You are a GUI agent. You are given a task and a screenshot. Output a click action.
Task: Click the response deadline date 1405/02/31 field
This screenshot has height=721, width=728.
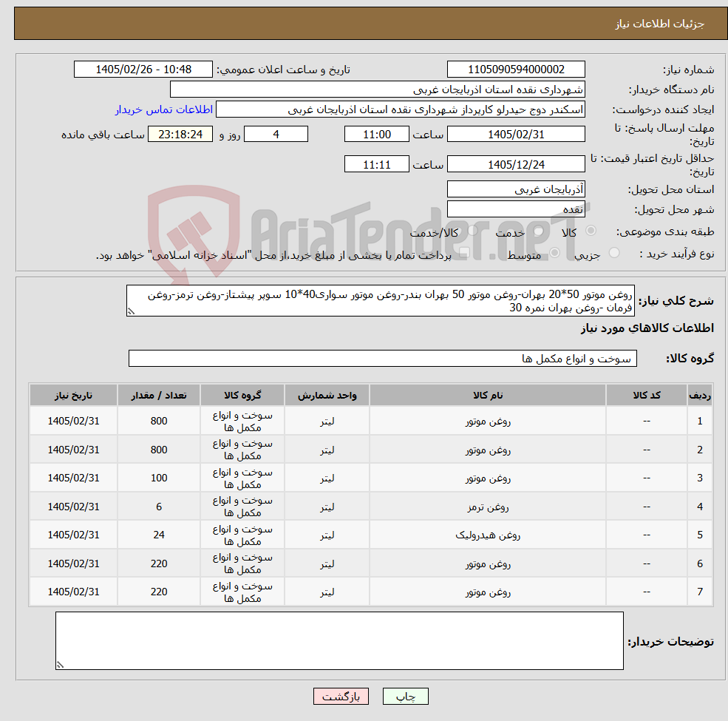coord(516,135)
